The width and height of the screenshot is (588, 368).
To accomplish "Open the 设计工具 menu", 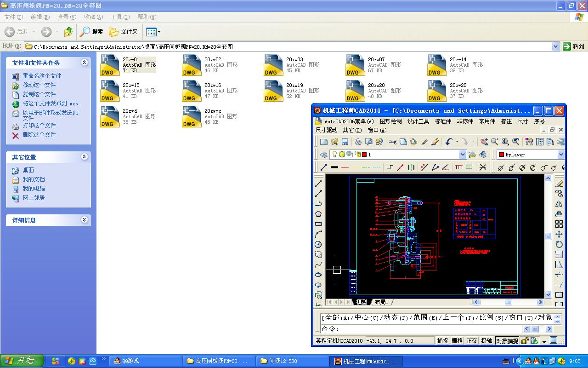I will pos(418,121).
